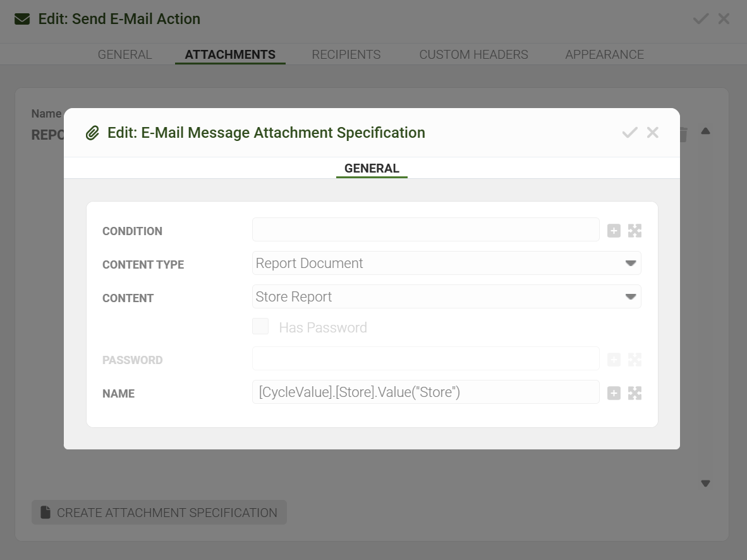
Task: Click the down arrow below the attachment list
Action: point(706,484)
